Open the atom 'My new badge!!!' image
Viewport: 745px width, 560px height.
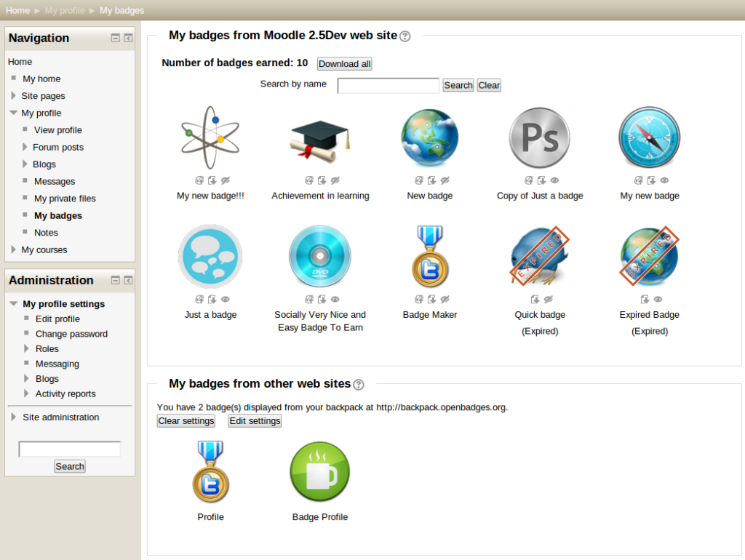pos(210,137)
